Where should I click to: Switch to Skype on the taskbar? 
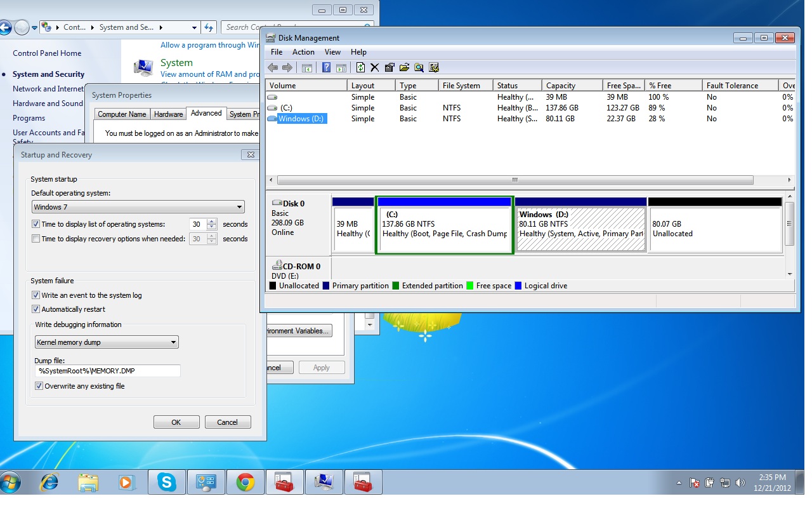click(167, 483)
